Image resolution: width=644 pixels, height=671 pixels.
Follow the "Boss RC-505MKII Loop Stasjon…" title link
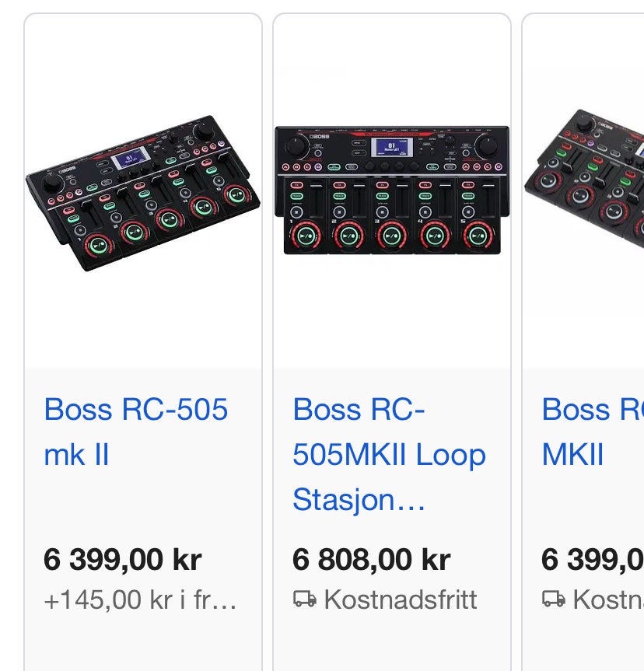click(x=389, y=454)
